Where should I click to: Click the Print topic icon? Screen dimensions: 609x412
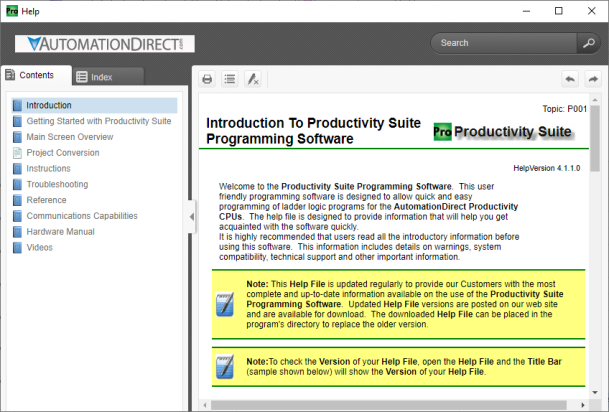click(207, 78)
